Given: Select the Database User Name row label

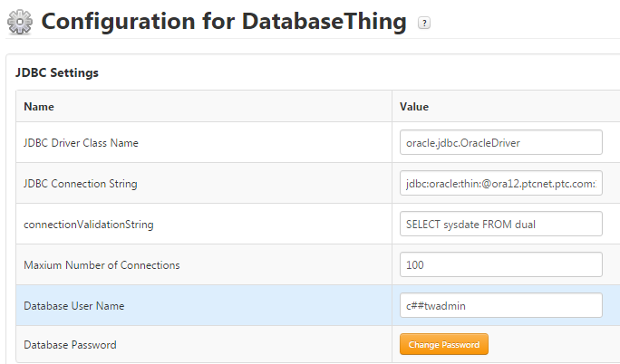Looking at the screenshot, I should click(73, 305).
